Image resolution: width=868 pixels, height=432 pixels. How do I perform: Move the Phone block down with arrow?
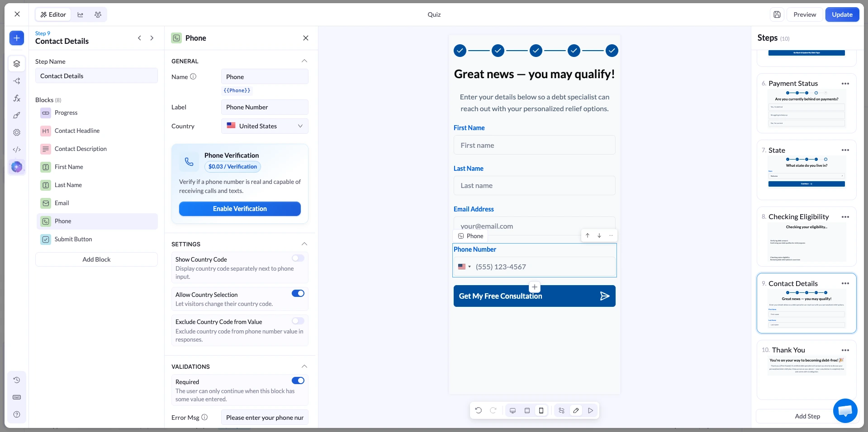[x=599, y=235]
